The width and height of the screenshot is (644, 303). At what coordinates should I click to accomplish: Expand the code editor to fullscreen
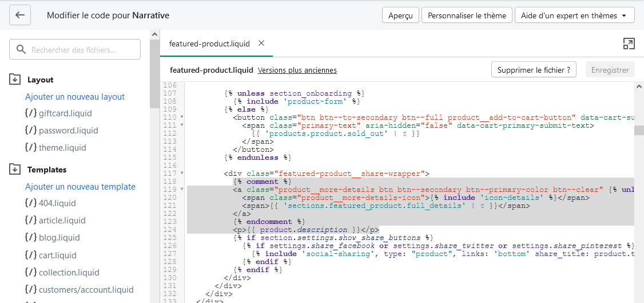629,44
